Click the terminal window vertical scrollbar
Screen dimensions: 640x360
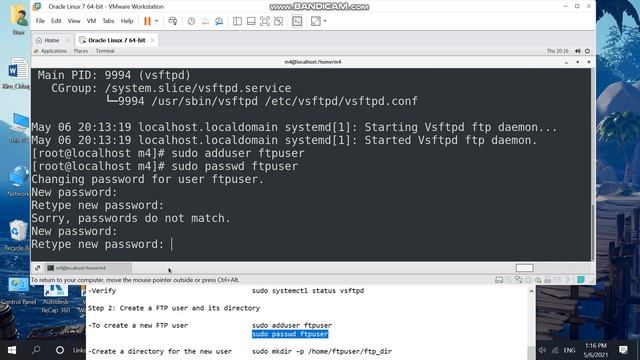point(593,233)
